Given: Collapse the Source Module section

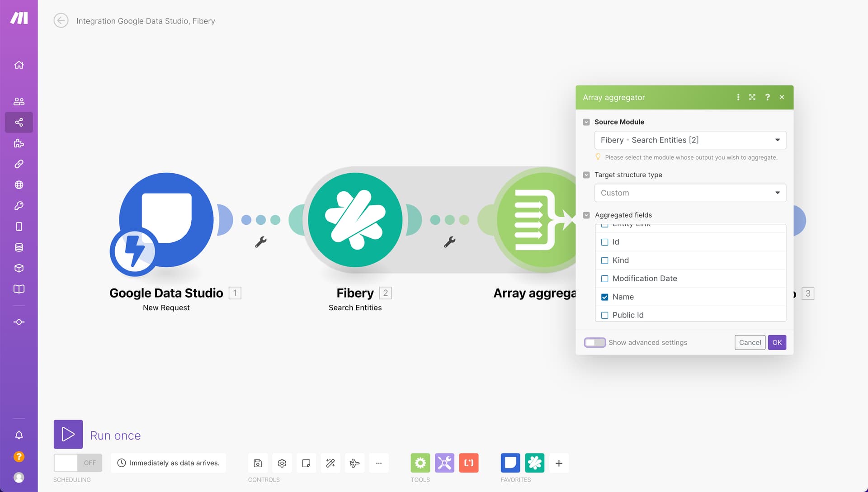Looking at the screenshot, I should 586,122.
